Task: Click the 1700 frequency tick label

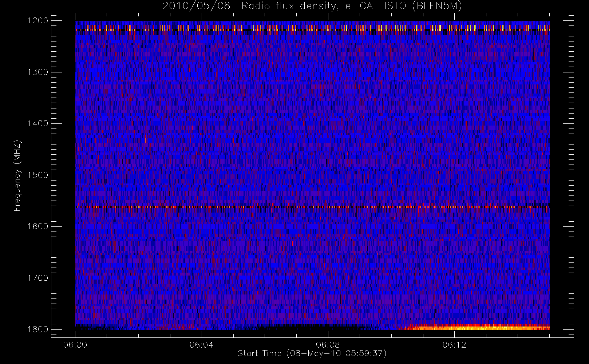Action: coord(38,278)
